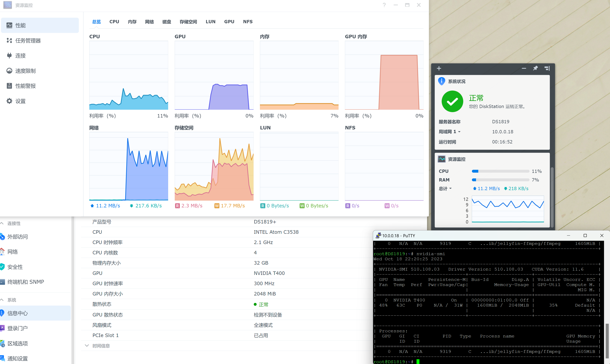The width and height of the screenshot is (610, 364).
Task: Click the 内存 usage graph
Action: pos(299,75)
